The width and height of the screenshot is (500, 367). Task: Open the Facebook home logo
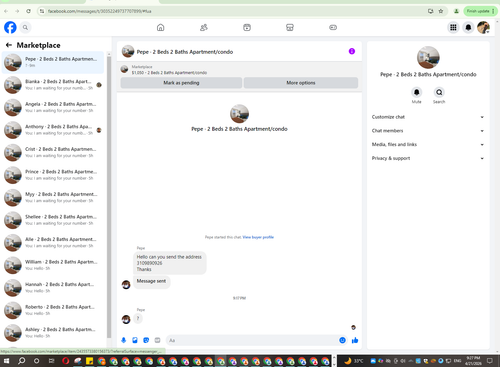(x=10, y=27)
